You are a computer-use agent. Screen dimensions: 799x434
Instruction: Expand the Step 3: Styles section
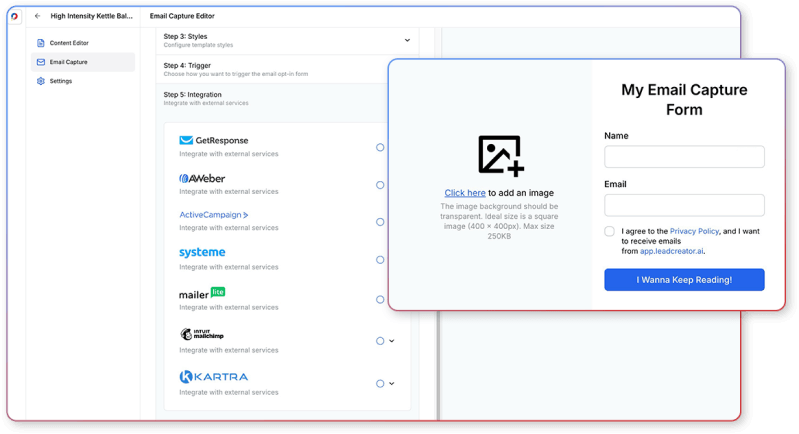(x=407, y=40)
